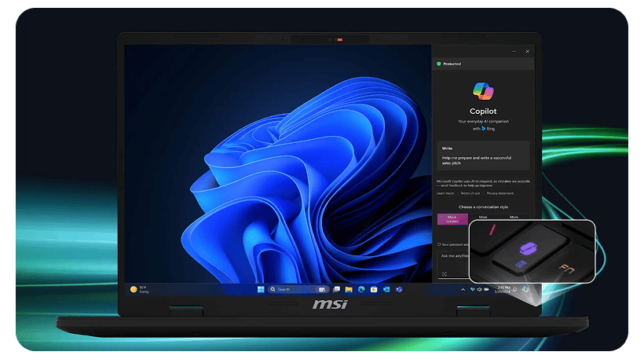Screen dimensions: 644x359
Task: Select the More Creative conversation style
Action: 452,219
